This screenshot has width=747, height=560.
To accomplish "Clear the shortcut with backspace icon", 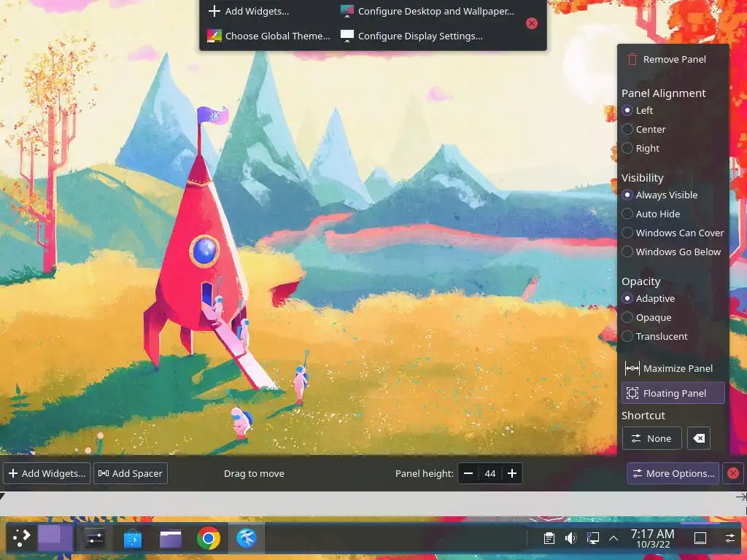I will coord(699,438).
